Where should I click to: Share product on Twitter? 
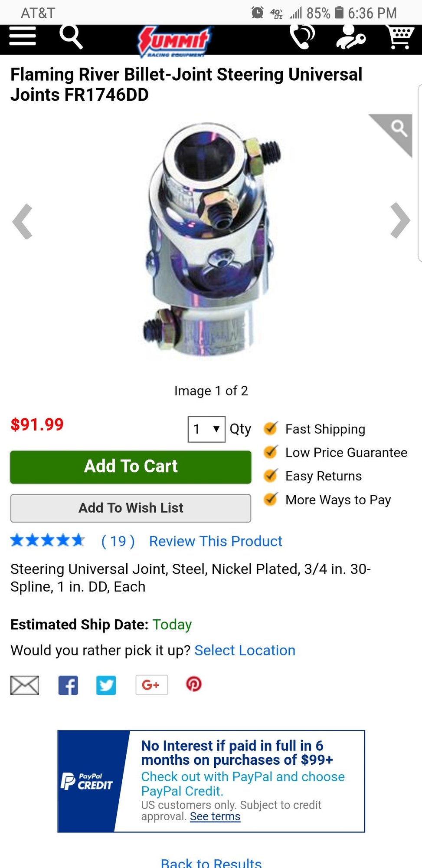[x=106, y=685]
